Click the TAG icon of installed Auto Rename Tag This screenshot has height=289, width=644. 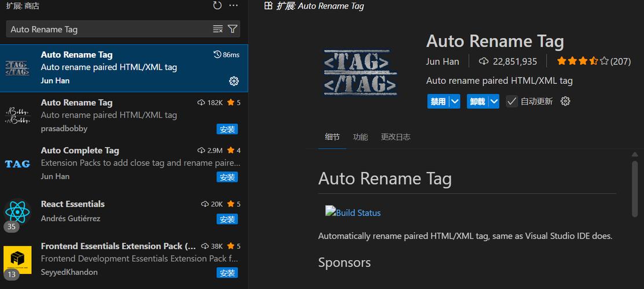[x=17, y=68]
